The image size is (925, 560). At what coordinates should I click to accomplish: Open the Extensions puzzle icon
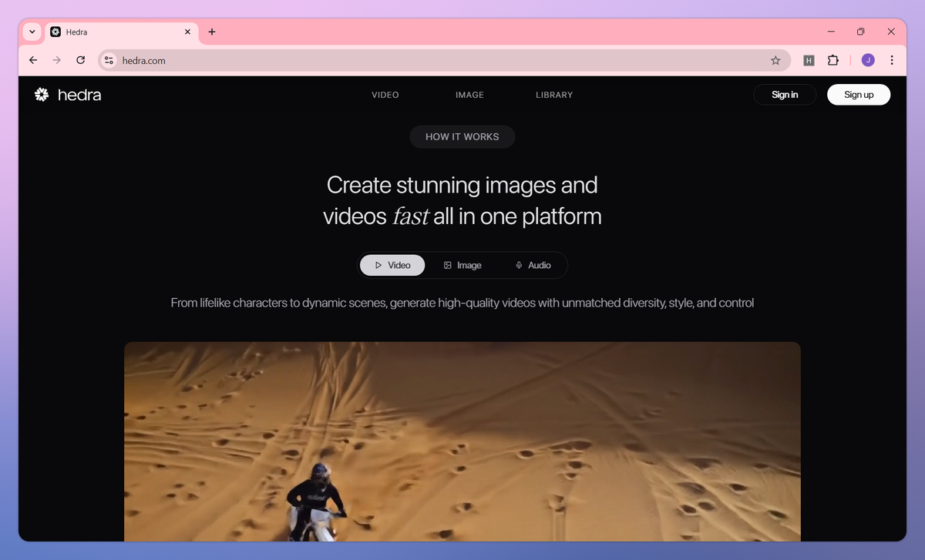(832, 60)
